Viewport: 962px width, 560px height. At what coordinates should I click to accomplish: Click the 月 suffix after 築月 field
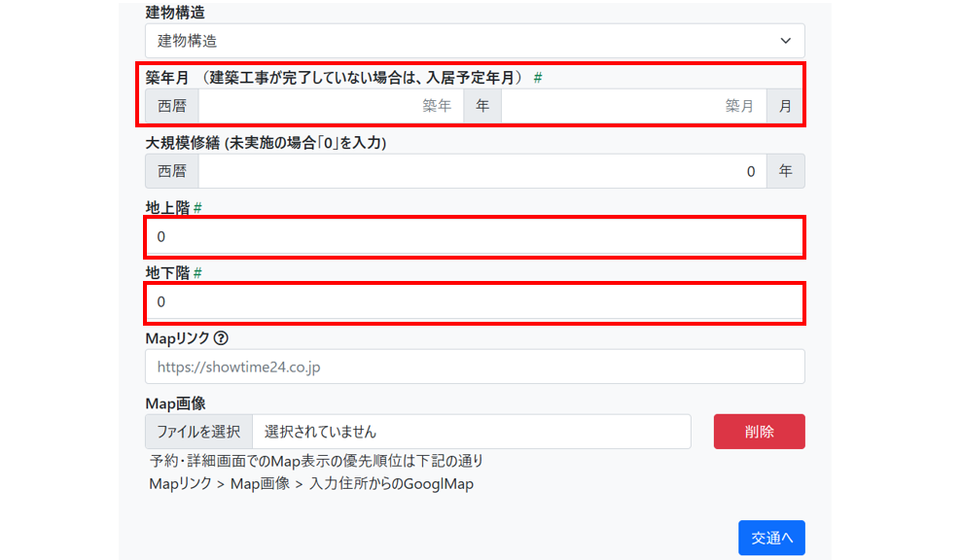click(785, 106)
